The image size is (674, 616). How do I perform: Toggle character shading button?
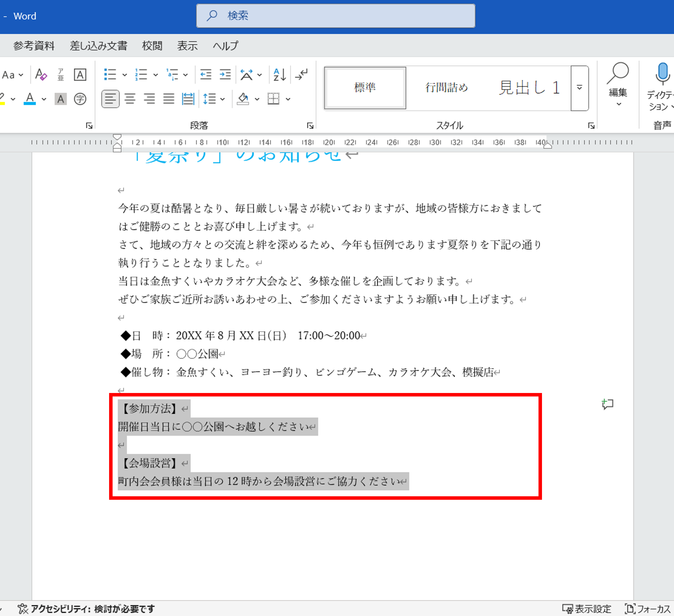tap(61, 99)
